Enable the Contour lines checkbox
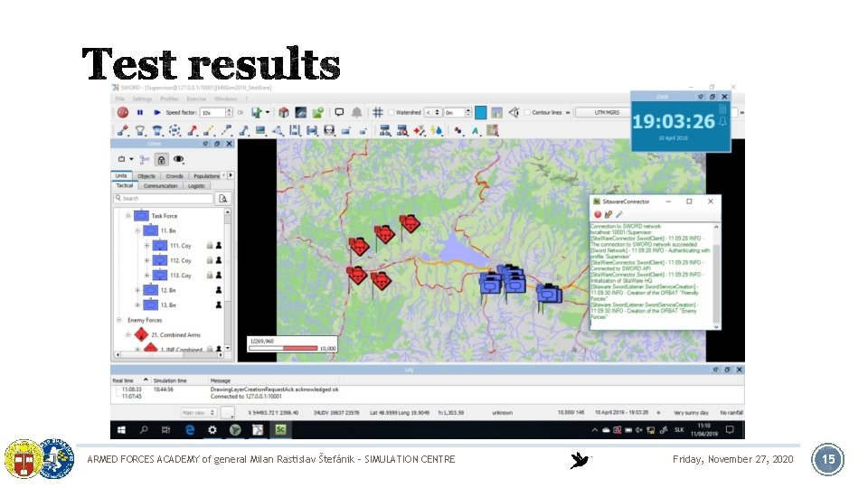This screenshot has width=868, height=488. coord(527,112)
